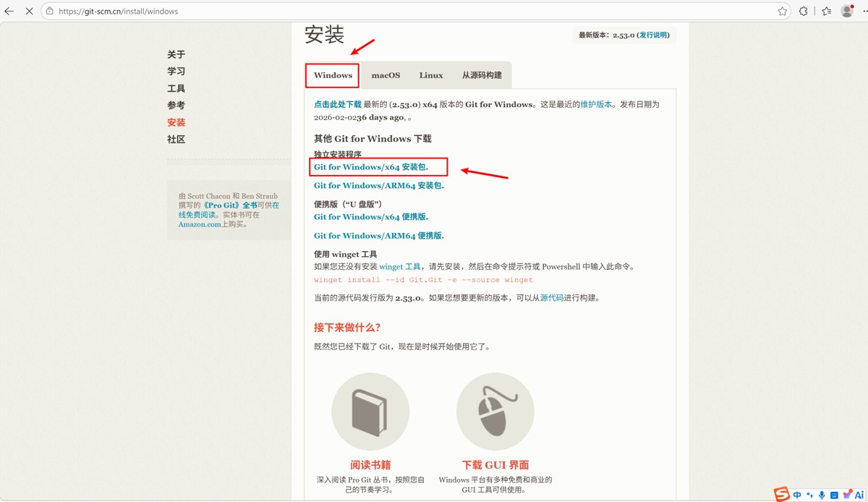Screen dimensions: 868x502
Task: Click the IME Ai assistant icon
Action: tap(859, 495)
